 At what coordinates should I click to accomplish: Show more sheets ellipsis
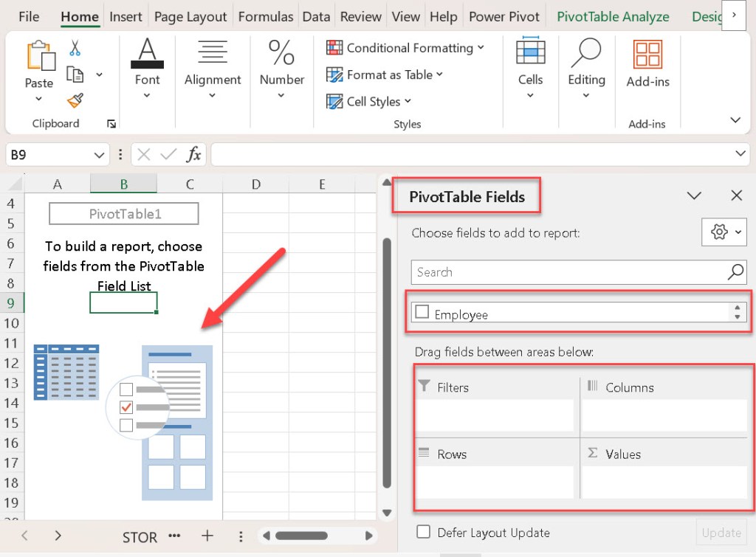point(174,536)
